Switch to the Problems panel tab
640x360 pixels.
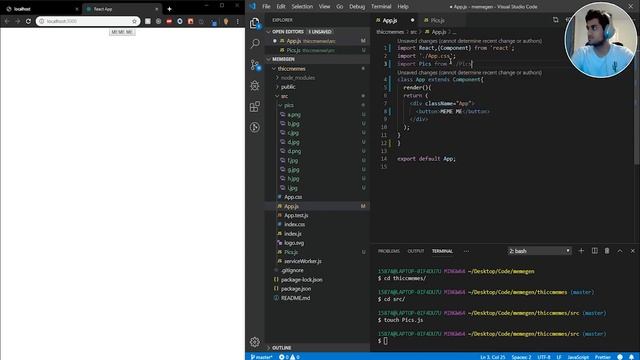coord(389,251)
